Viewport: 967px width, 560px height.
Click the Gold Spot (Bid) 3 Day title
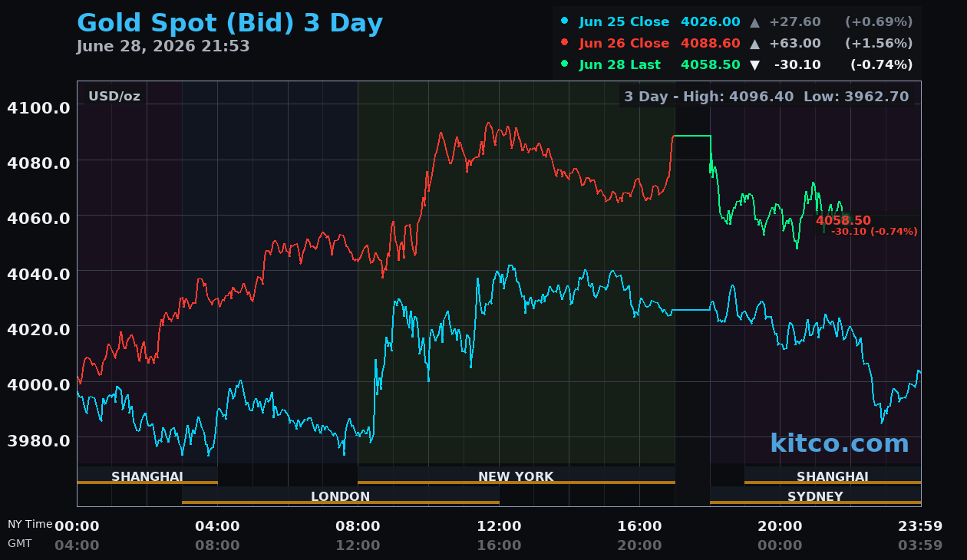pos(229,23)
